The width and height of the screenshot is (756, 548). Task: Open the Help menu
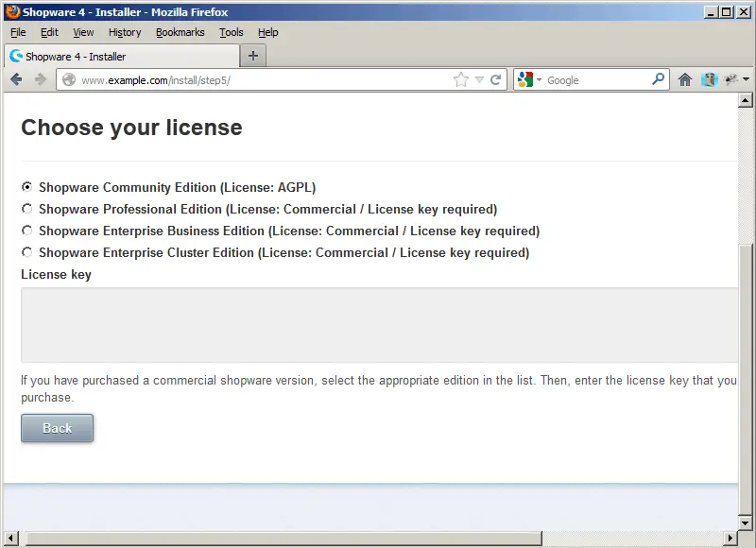point(268,32)
